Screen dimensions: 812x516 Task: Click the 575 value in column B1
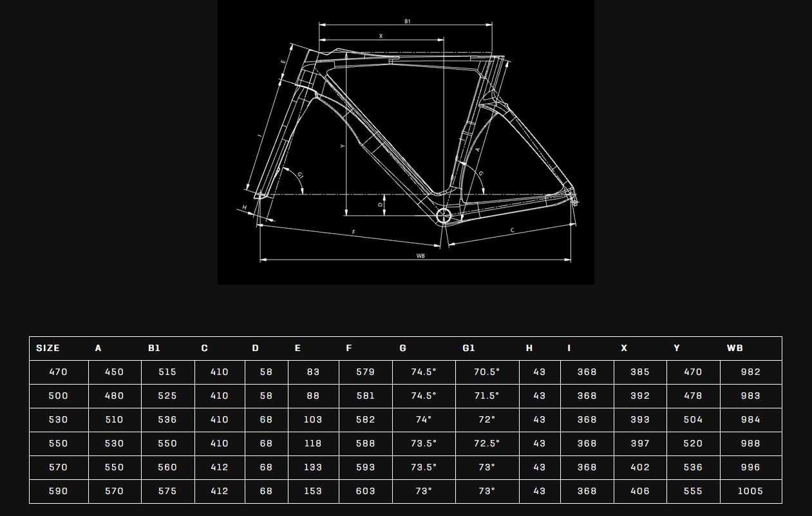point(167,491)
